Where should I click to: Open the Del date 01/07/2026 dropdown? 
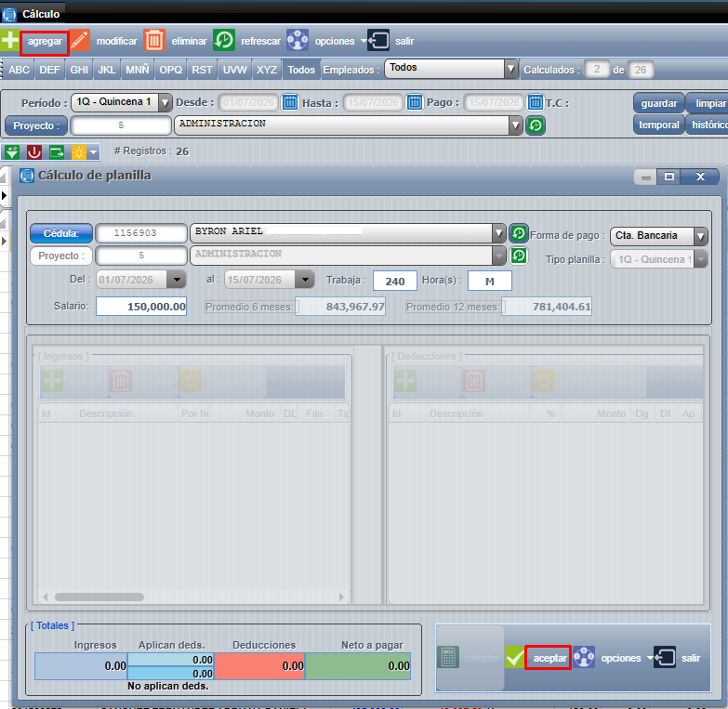[x=177, y=280]
